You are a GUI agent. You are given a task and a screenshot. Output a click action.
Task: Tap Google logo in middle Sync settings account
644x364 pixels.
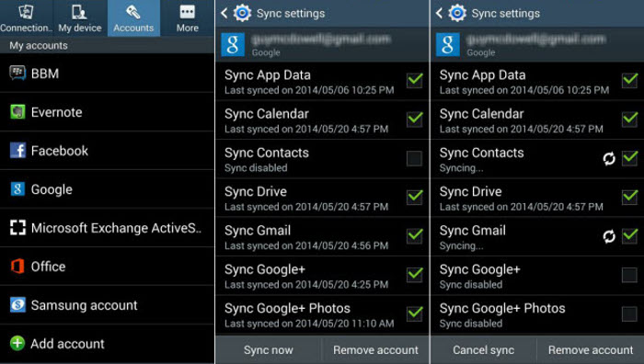[233, 45]
